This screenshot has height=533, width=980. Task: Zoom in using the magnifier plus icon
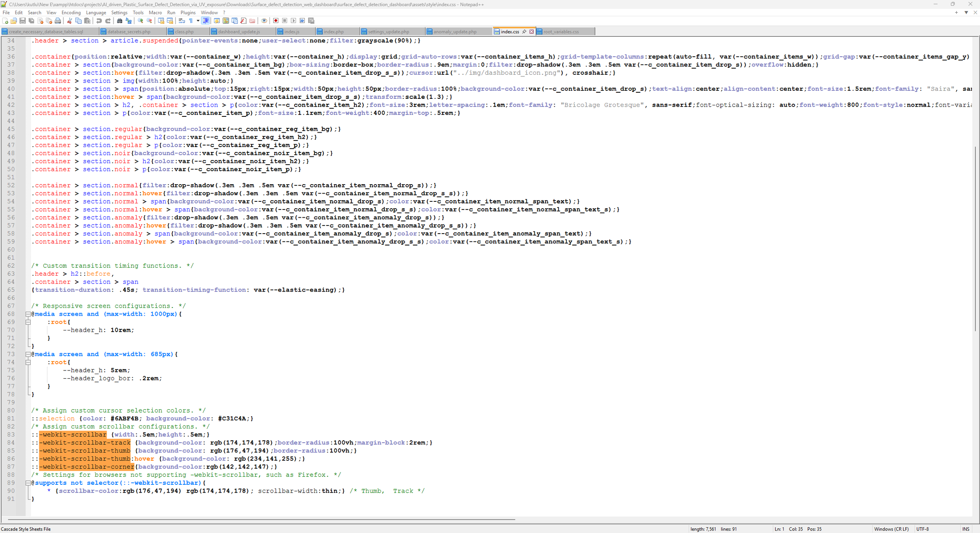coord(140,21)
